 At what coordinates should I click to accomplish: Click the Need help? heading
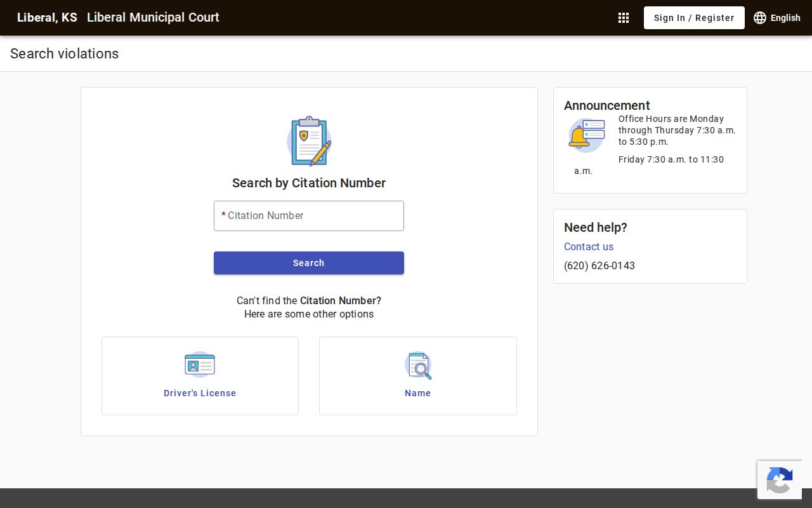tap(596, 227)
